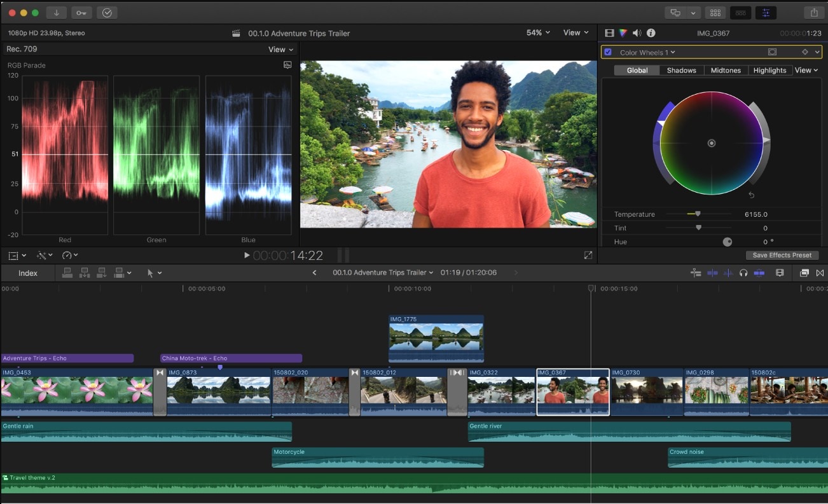Open the Audio inspector speaker icon

(x=637, y=32)
